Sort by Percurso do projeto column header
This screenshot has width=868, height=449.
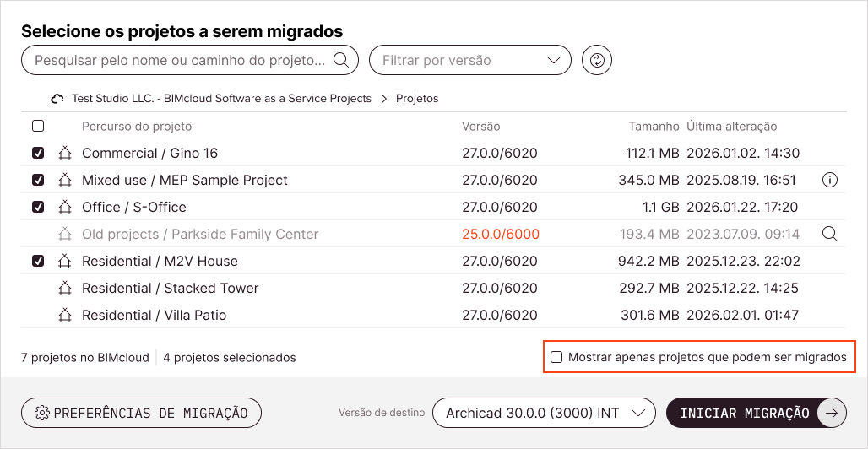[x=137, y=127]
